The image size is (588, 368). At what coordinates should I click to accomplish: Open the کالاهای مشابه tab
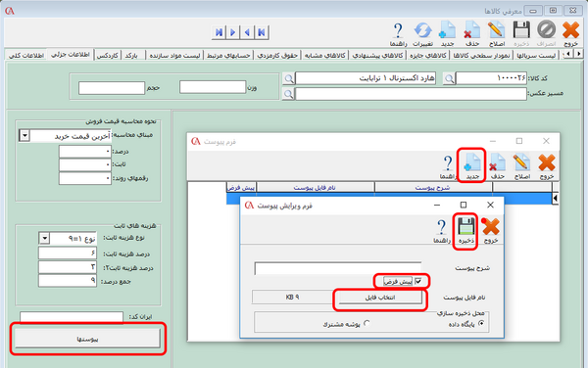pos(324,55)
